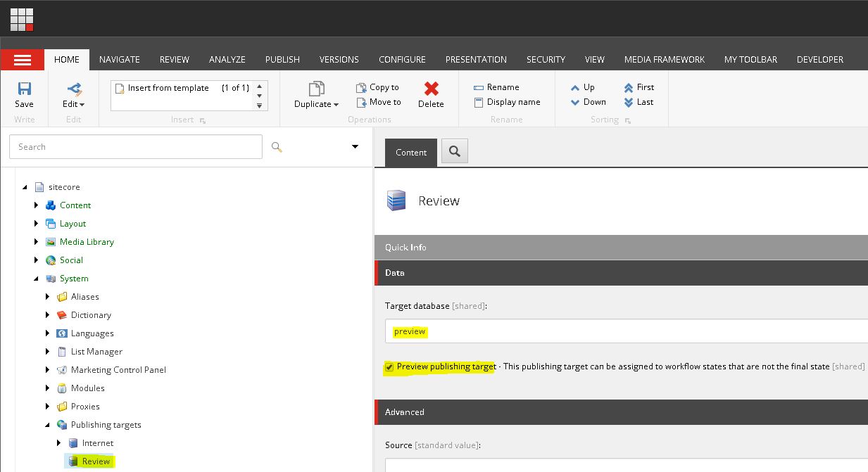Click the magnifier icon next to search box
The height and width of the screenshot is (472, 868).
coord(277,147)
